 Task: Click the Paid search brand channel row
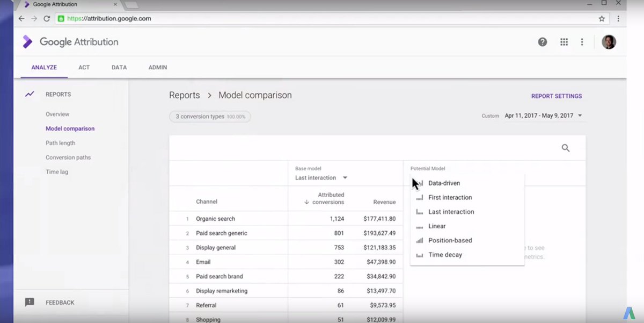pos(287,276)
